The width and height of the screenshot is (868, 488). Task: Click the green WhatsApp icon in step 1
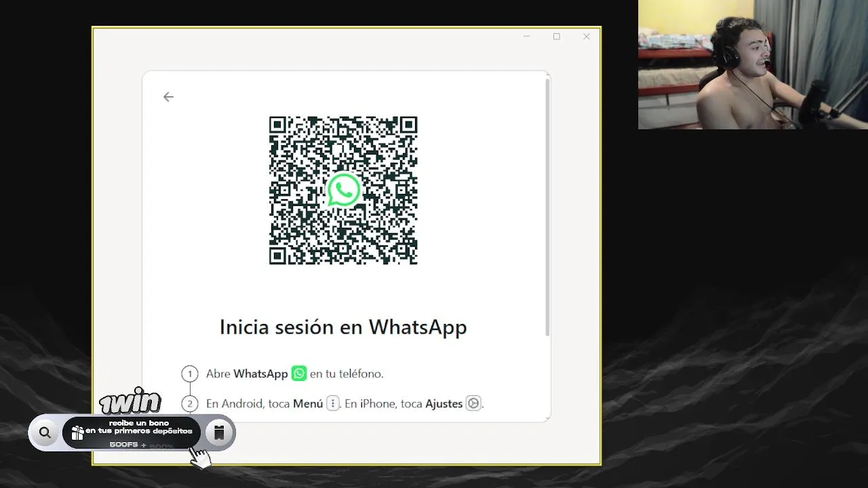[299, 373]
